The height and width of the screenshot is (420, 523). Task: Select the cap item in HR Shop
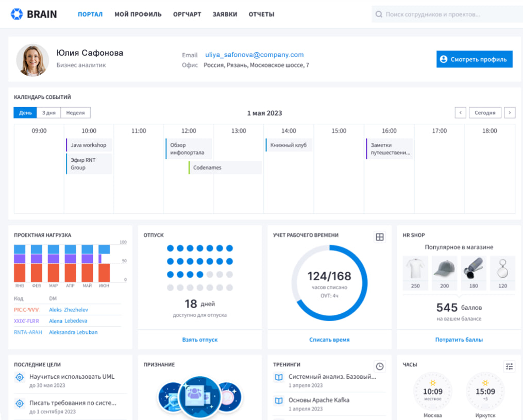click(x=444, y=268)
